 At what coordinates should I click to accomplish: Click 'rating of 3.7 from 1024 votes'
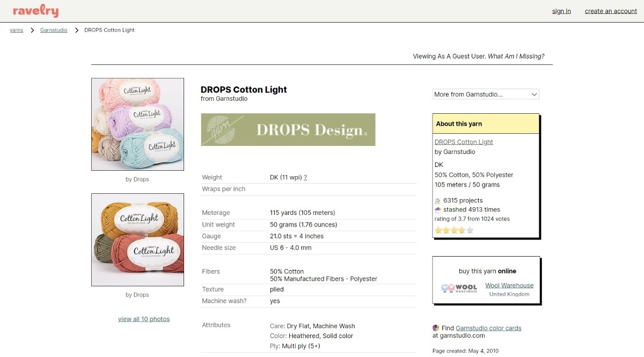coord(472,219)
